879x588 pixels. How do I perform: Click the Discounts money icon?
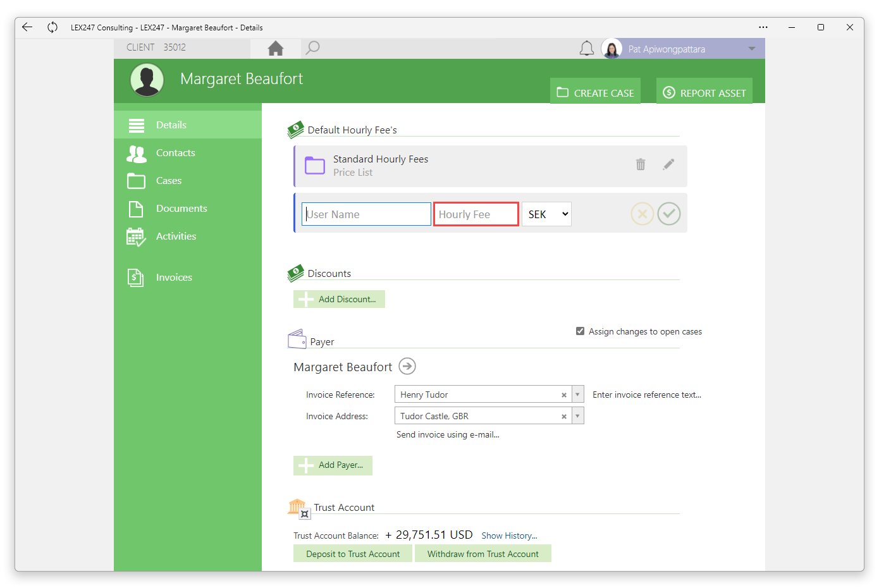pyautogui.click(x=295, y=273)
